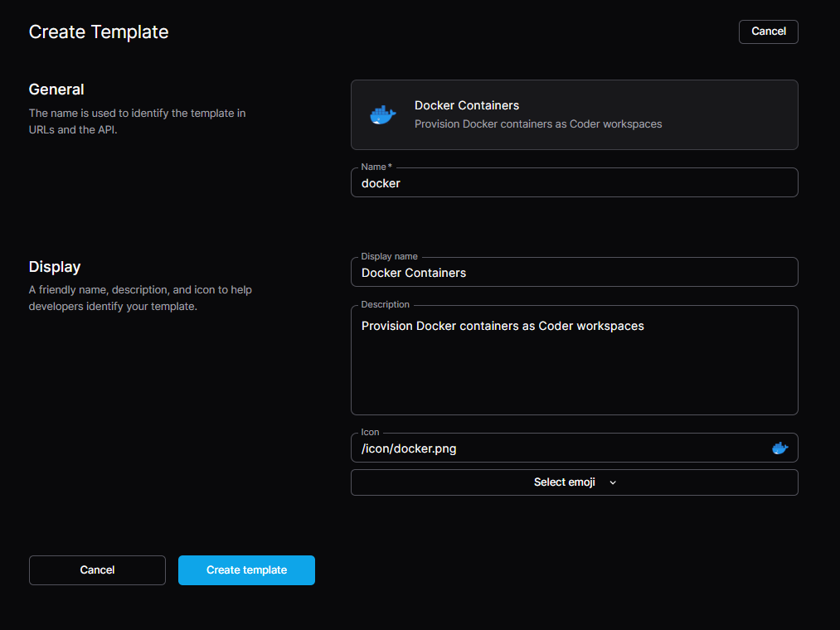Click the top-right Cancel button

(768, 31)
